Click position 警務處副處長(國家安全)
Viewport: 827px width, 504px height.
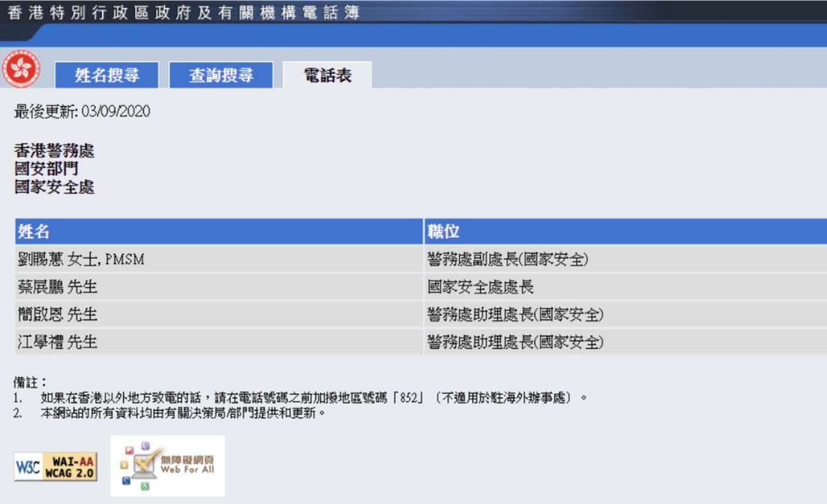(508, 259)
